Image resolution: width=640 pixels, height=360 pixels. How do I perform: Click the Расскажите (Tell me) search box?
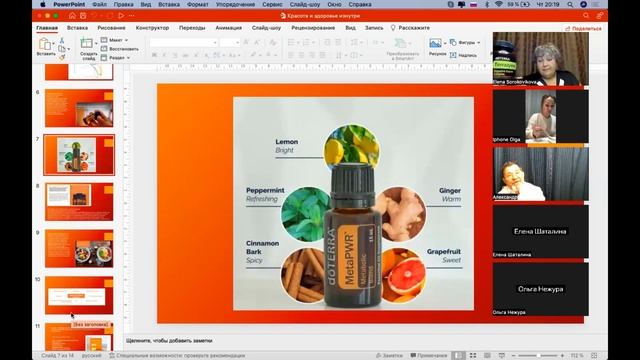point(410,28)
